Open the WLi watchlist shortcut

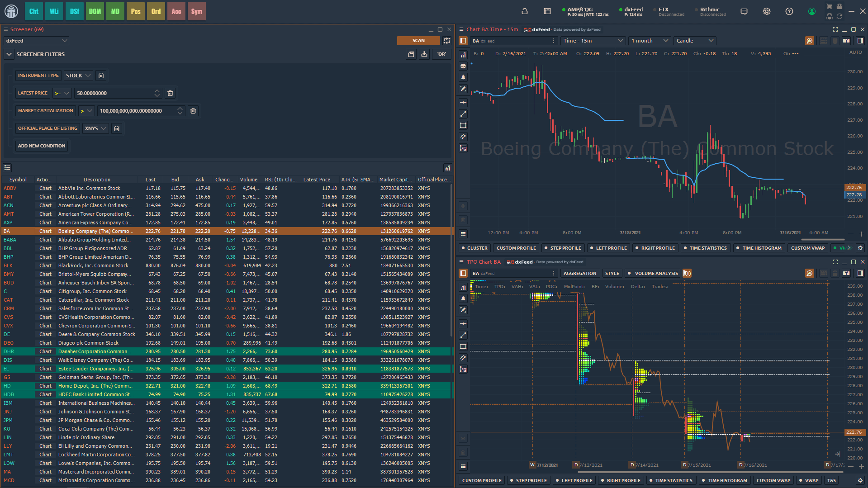54,11
